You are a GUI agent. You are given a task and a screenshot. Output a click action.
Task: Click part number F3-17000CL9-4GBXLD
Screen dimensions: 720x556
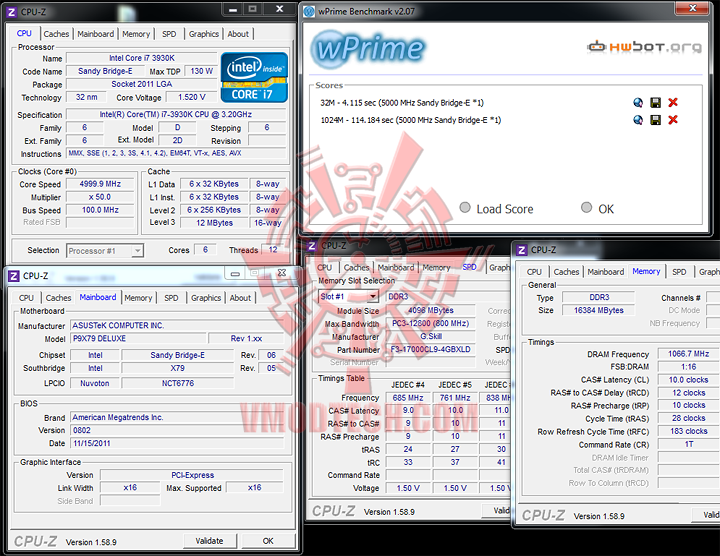(430, 349)
